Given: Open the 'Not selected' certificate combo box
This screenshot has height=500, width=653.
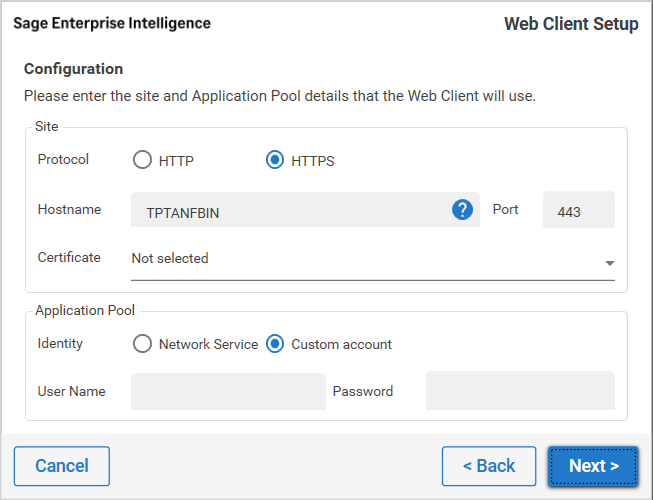Looking at the screenshot, I should (360, 259).
